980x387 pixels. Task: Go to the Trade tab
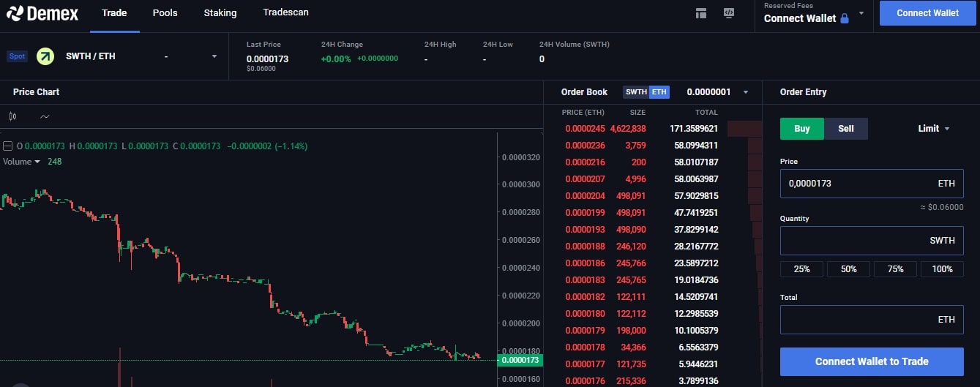[x=114, y=13]
